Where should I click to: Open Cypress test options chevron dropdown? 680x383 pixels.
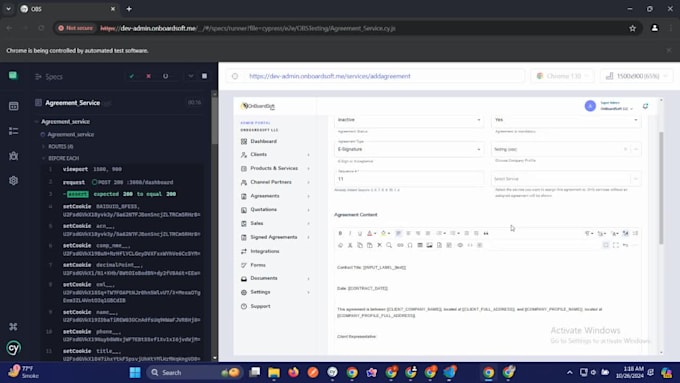point(190,76)
